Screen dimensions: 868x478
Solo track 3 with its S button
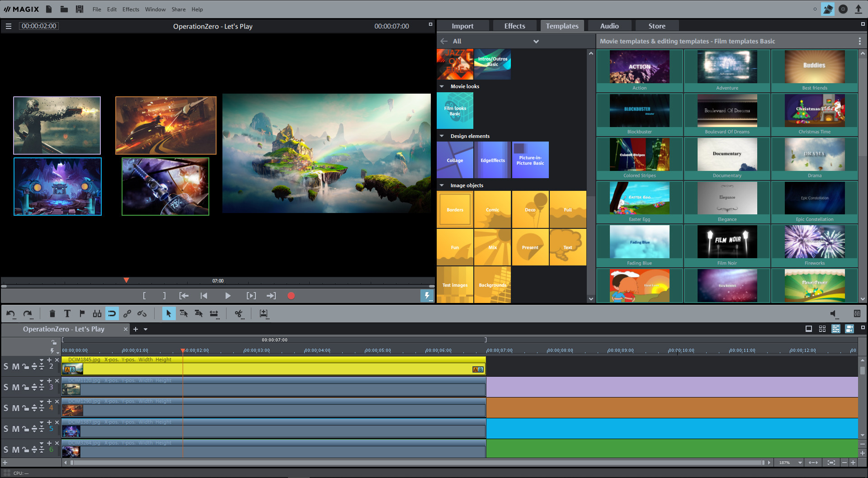[x=6, y=387]
